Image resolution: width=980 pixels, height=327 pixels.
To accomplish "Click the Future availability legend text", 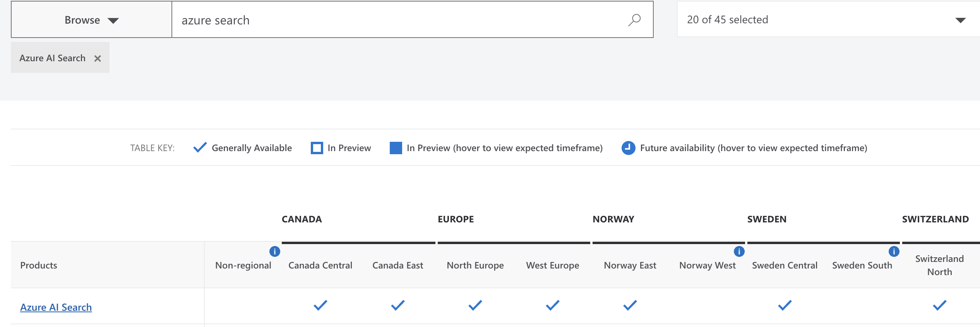I will pyautogui.click(x=754, y=148).
